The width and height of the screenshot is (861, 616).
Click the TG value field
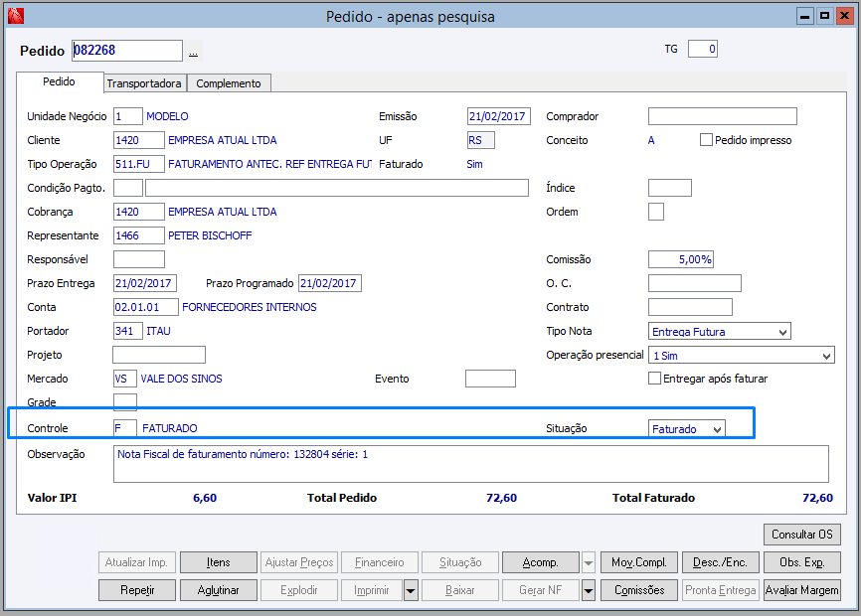coord(703,49)
